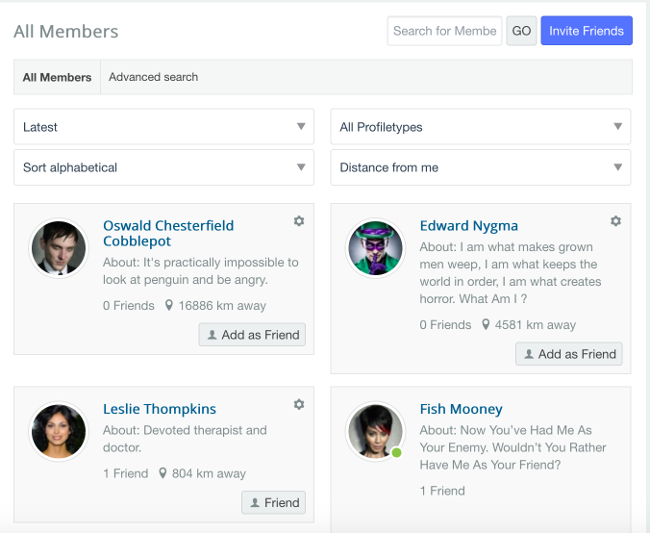Open settings gear on Edward Nygma card
650x533 pixels.
click(x=616, y=221)
